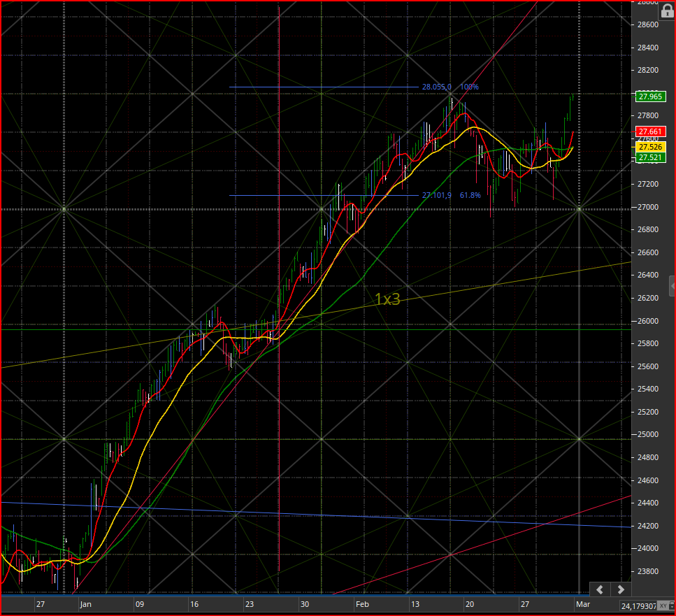676x616 pixels.
Task: Select the green 27.521 price label
Action: coord(650,158)
